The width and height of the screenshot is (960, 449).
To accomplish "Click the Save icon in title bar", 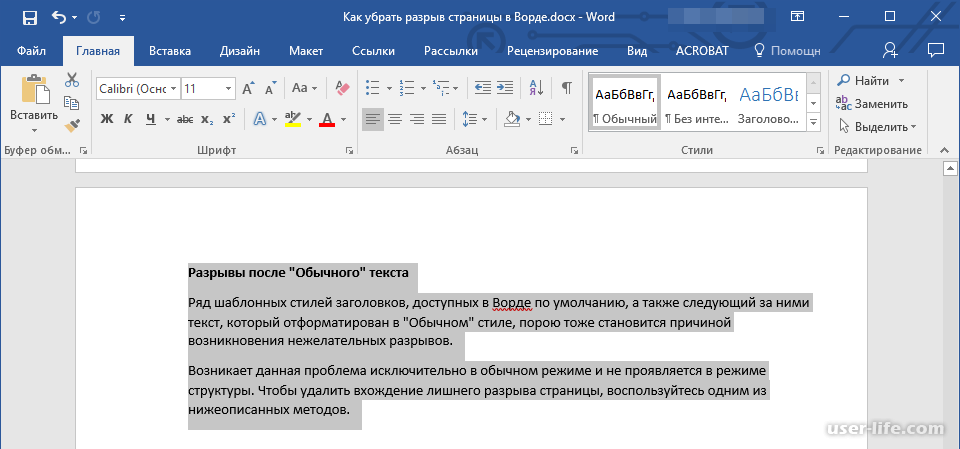I will [29, 18].
